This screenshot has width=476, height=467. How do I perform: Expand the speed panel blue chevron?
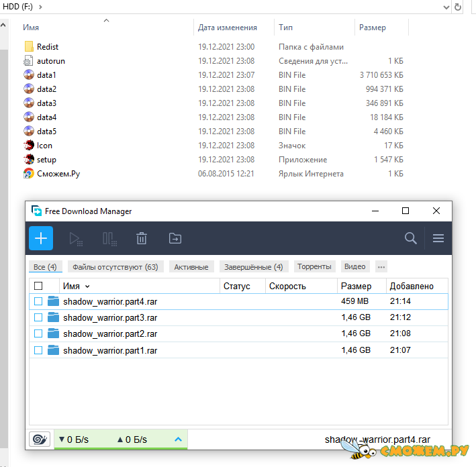coord(179,439)
